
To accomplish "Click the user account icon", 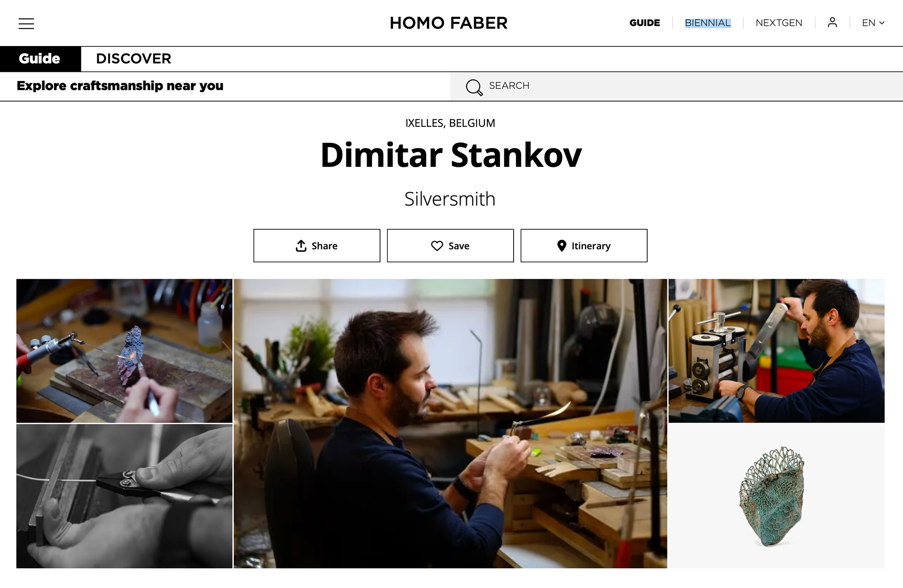I will (x=832, y=23).
